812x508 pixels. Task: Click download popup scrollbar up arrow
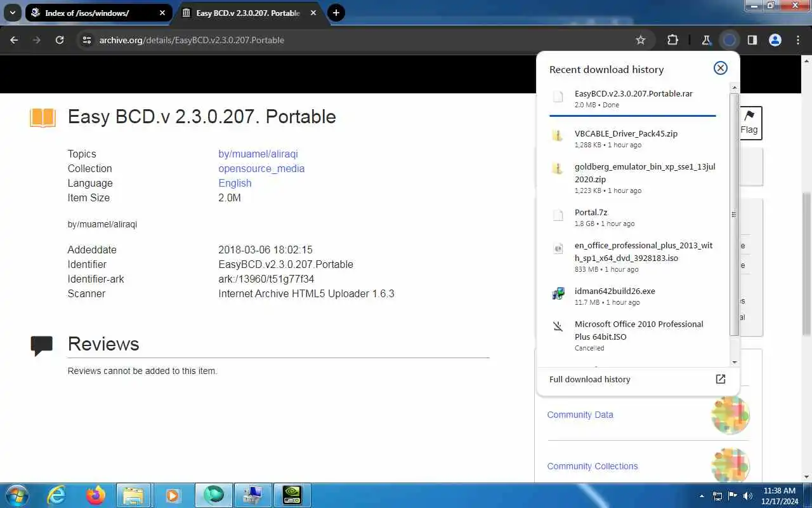click(x=735, y=88)
